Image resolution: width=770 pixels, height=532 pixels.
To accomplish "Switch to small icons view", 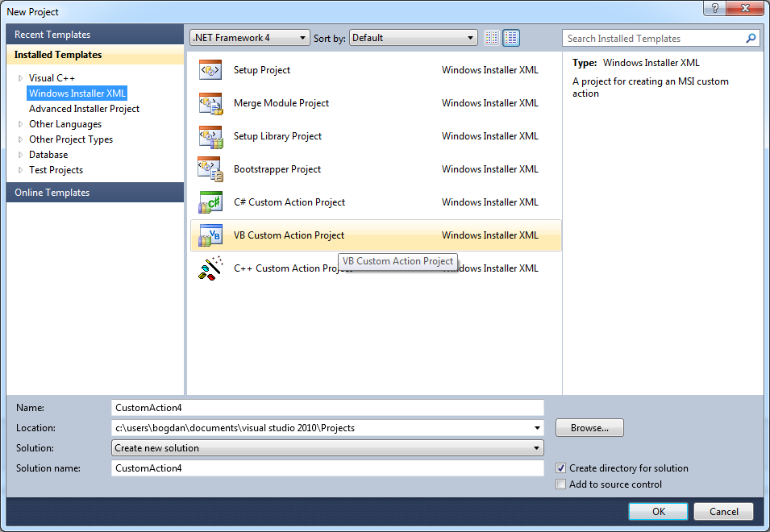I will 492,38.
